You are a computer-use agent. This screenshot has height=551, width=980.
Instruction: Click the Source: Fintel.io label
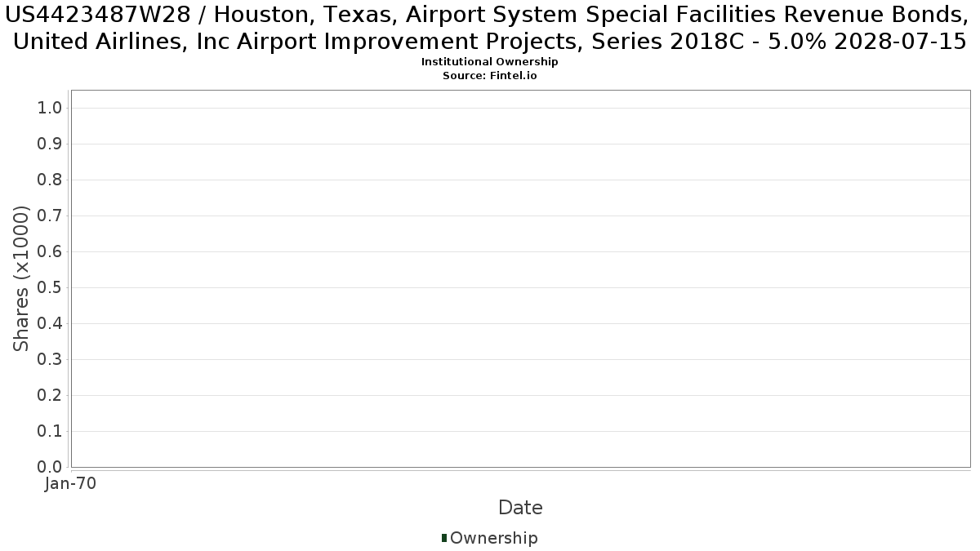click(490, 75)
